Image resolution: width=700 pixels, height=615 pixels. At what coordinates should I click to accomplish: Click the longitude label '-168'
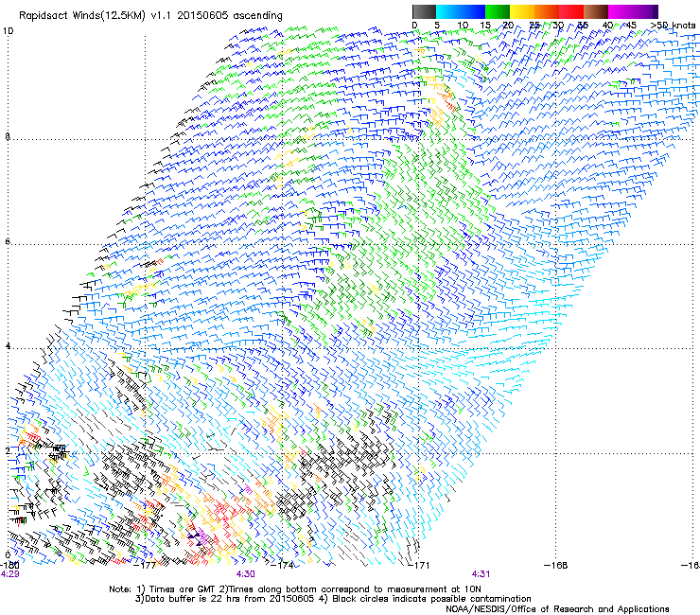click(x=556, y=565)
